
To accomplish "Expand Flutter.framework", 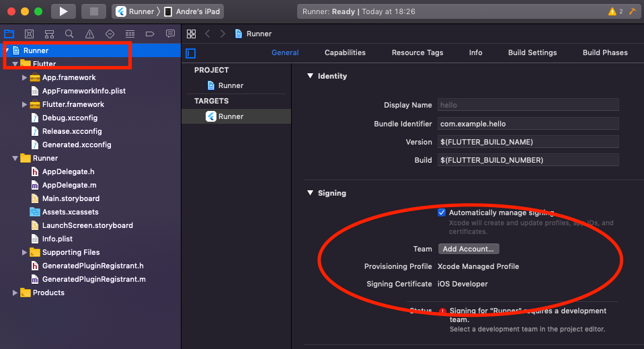I will tap(24, 104).
